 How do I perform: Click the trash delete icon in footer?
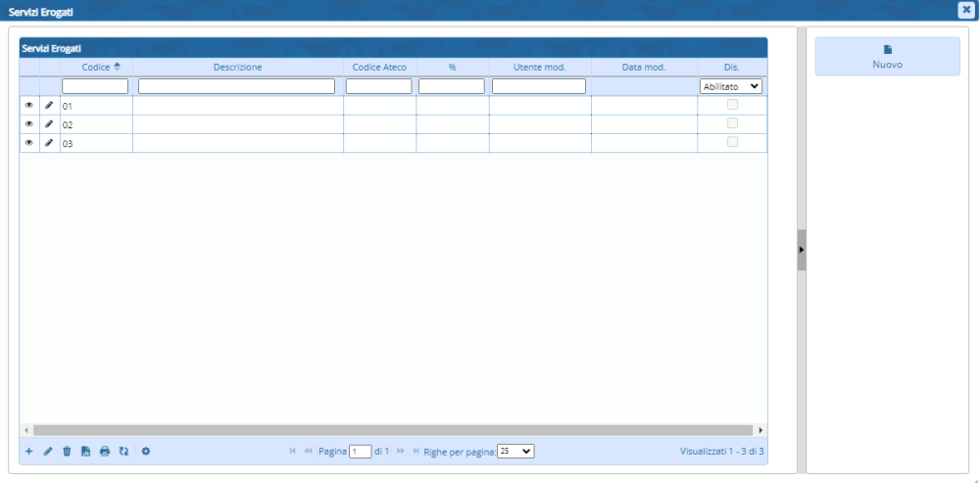coord(67,452)
